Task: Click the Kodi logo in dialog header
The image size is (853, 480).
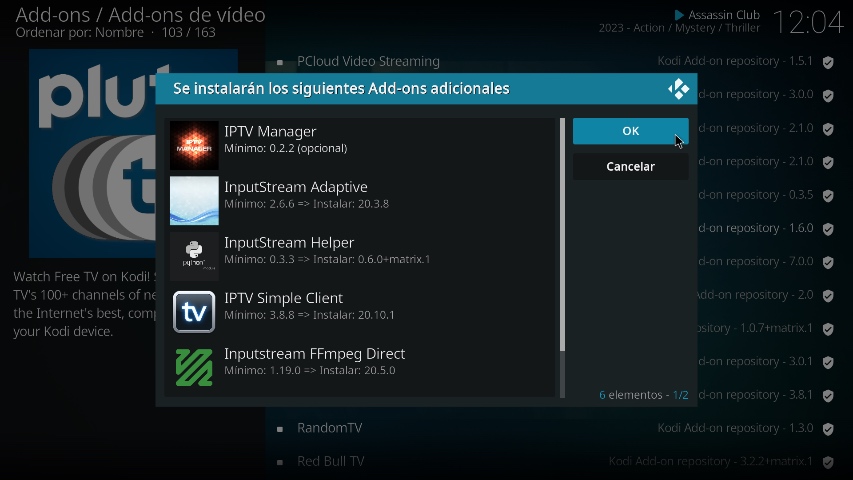Action: coord(678,89)
